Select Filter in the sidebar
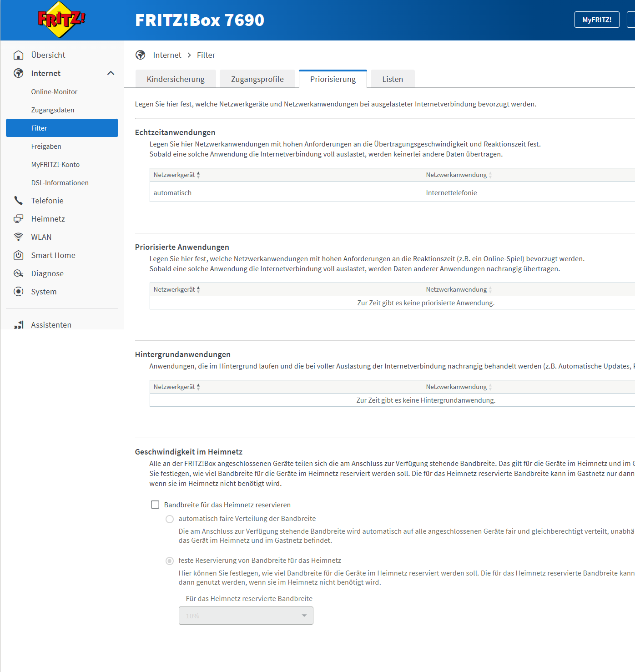 (62, 128)
